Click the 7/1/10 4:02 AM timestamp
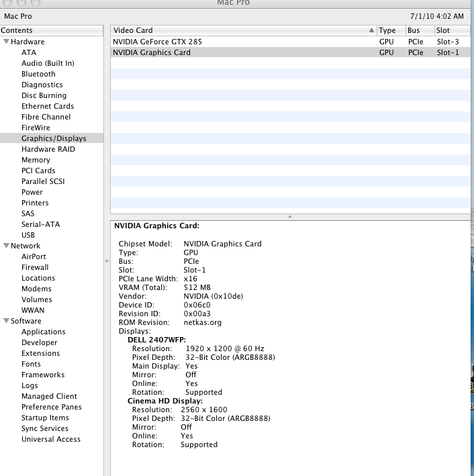The width and height of the screenshot is (474, 476). click(x=437, y=16)
